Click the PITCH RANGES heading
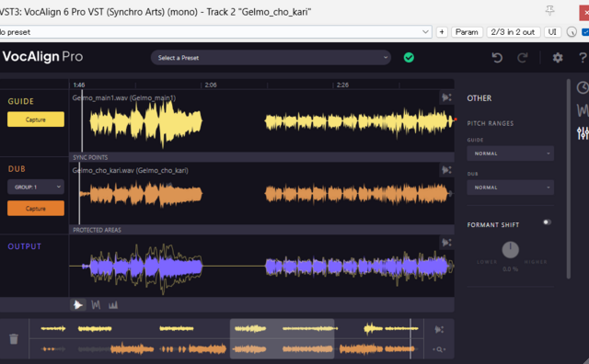The height and width of the screenshot is (364, 589). click(x=491, y=123)
